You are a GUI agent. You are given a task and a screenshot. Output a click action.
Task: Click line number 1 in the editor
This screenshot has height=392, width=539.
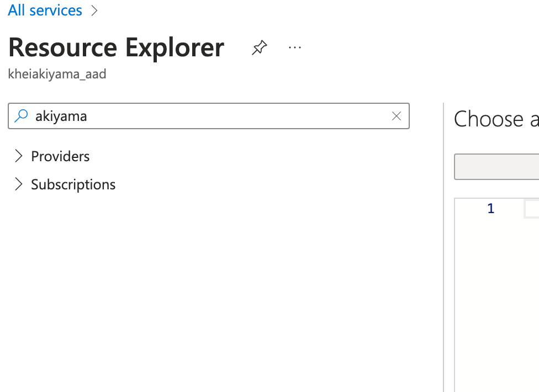pos(490,209)
